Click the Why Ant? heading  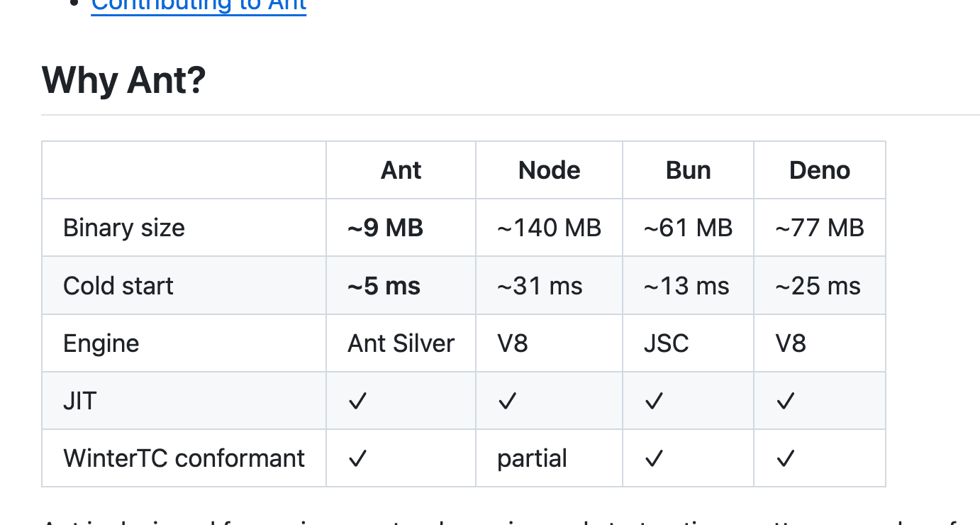pyautogui.click(x=124, y=80)
